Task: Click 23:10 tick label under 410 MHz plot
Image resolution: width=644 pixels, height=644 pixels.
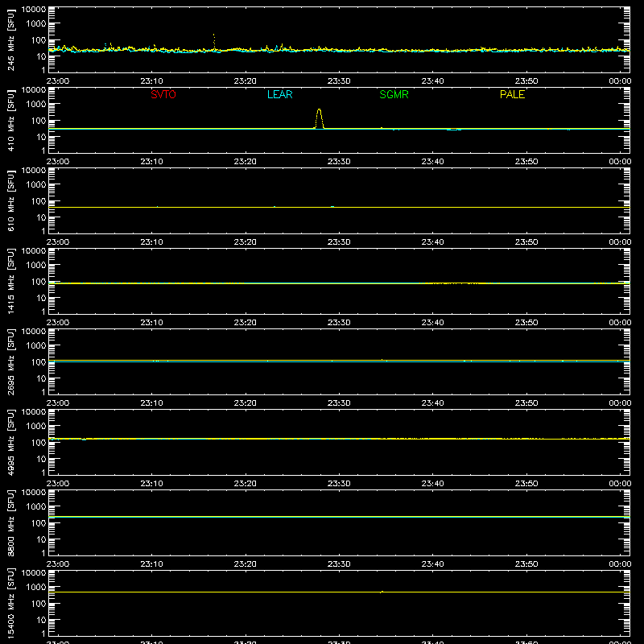Action: 151,162
